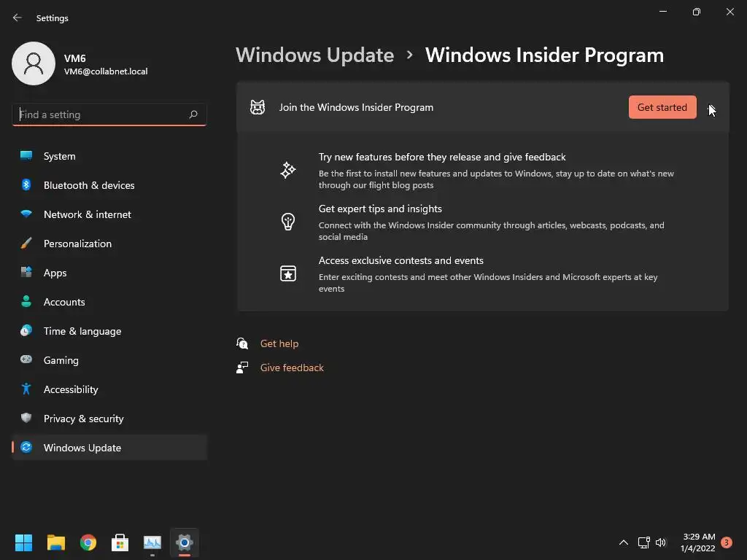Open the Get help link
The image size is (747, 560).
click(x=279, y=344)
